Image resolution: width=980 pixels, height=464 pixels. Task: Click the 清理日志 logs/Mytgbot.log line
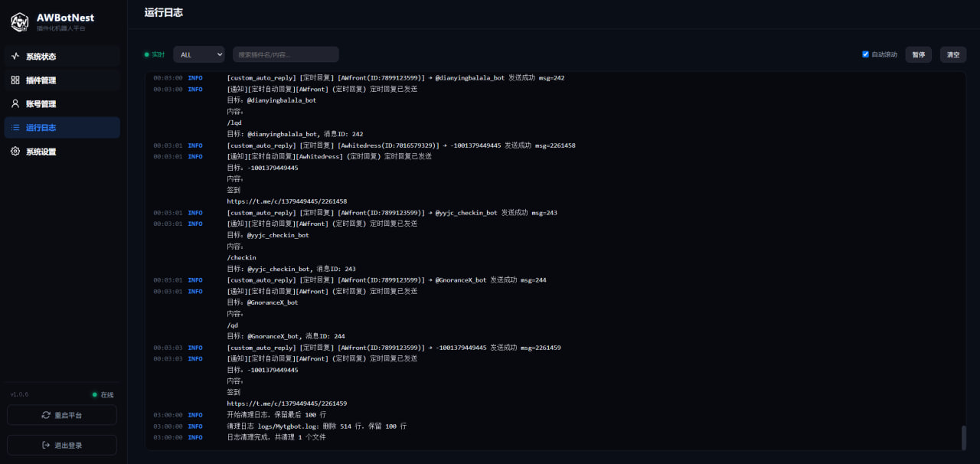point(317,426)
